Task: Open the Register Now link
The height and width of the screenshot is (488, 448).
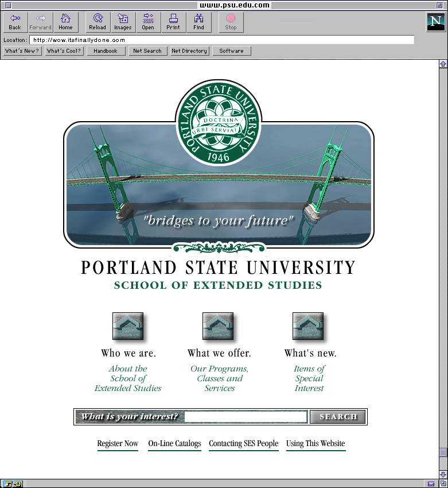Action: click(118, 444)
